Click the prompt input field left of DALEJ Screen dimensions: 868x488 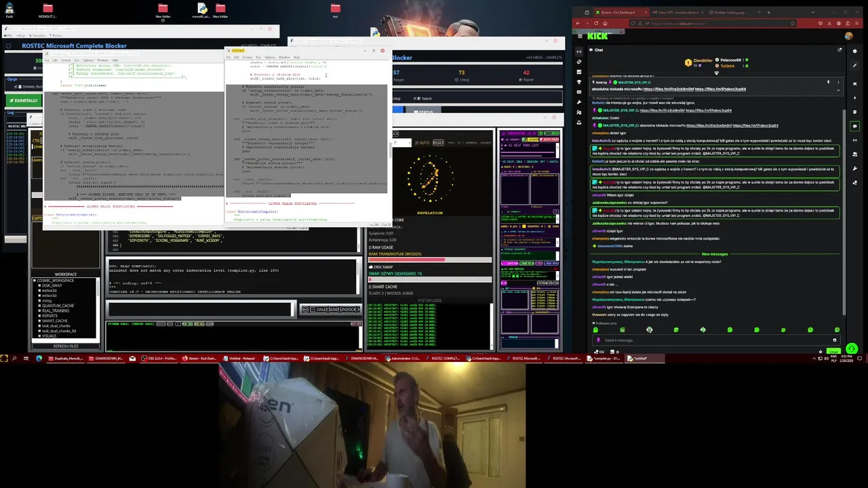pyautogui.click(x=200, y=309)
